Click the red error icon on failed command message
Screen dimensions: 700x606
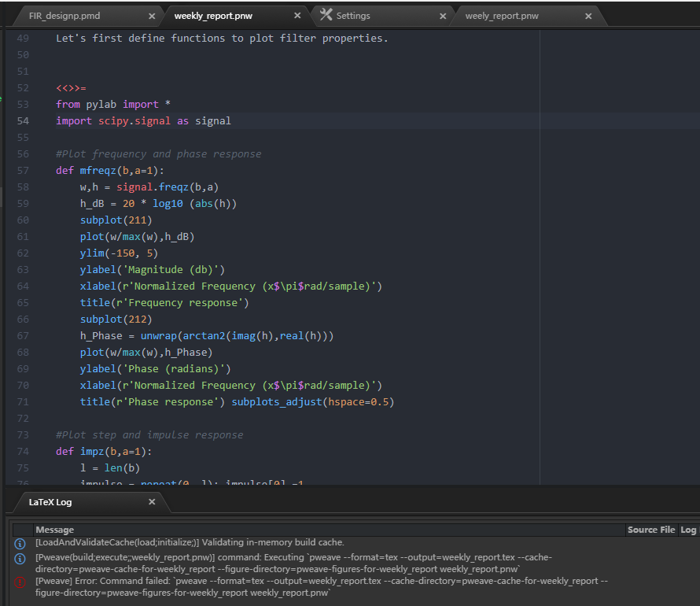[x=20, y=582]
